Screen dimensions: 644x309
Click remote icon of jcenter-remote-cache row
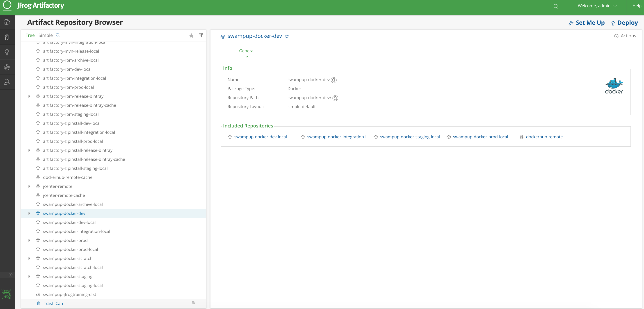pyautogui.click(x=38, y=195)
